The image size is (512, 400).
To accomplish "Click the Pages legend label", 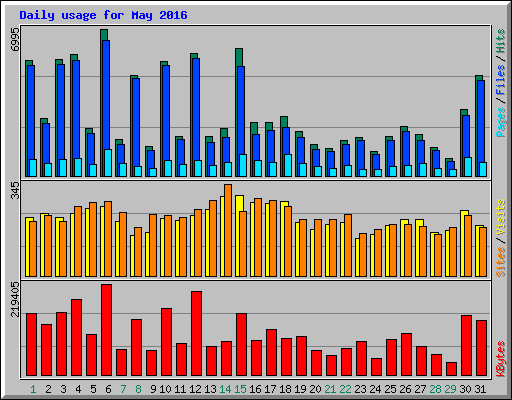I will click(x=500, y=122).
